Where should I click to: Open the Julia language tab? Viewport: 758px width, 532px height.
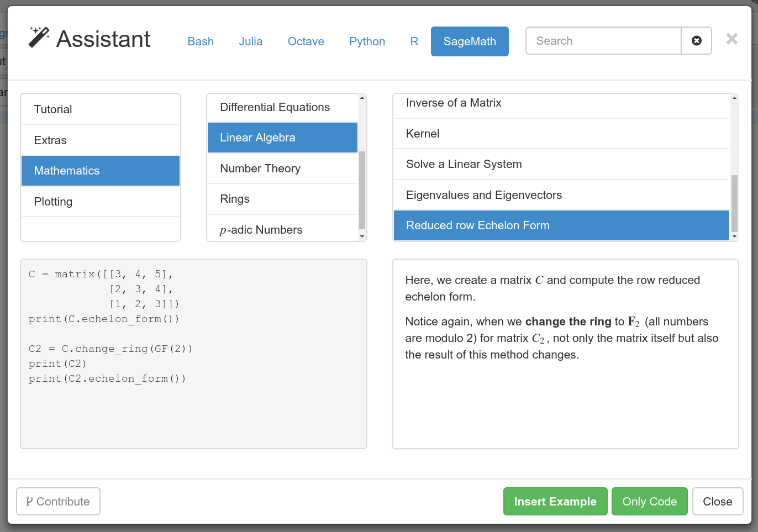250,41
